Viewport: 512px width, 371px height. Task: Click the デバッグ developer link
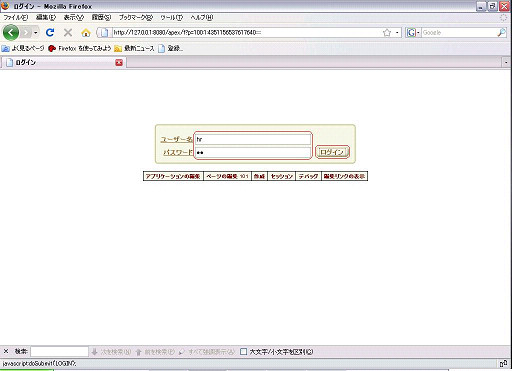(x=308, y=176)
